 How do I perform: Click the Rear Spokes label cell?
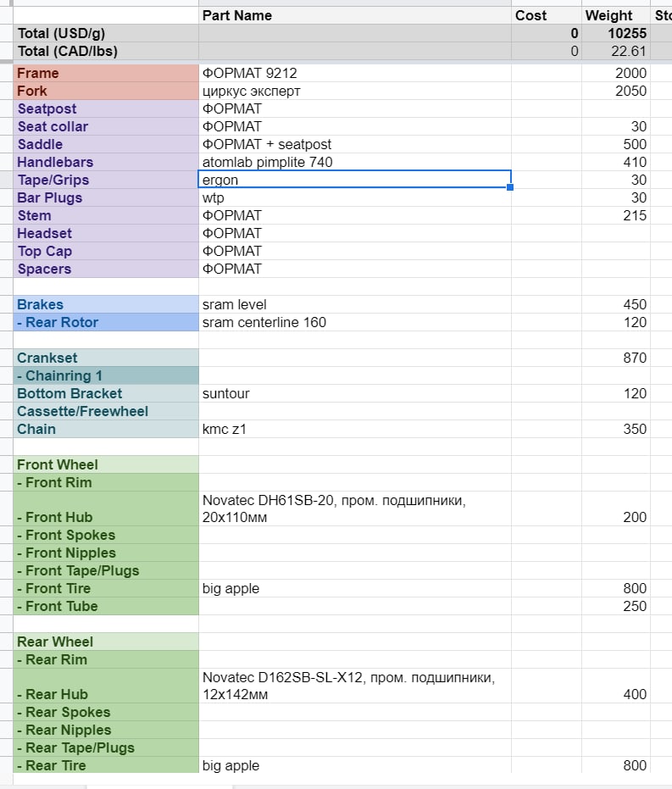pos(106,712)
